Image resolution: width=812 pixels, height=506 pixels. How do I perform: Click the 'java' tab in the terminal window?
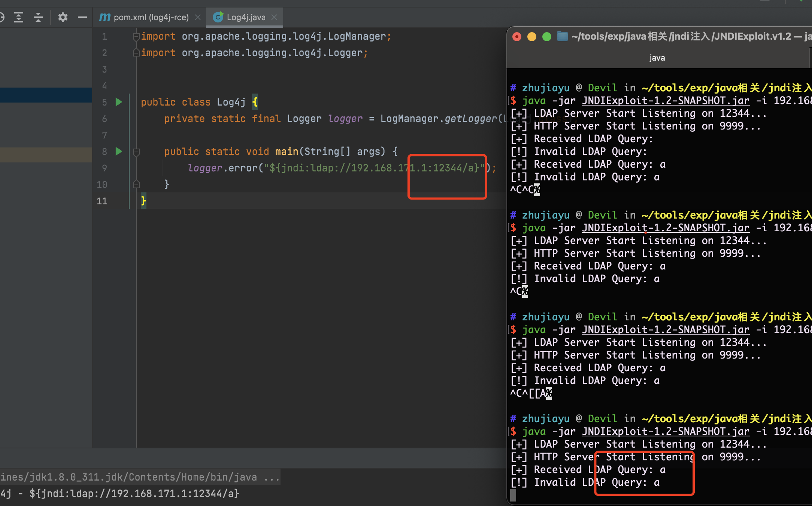[657, 58]
